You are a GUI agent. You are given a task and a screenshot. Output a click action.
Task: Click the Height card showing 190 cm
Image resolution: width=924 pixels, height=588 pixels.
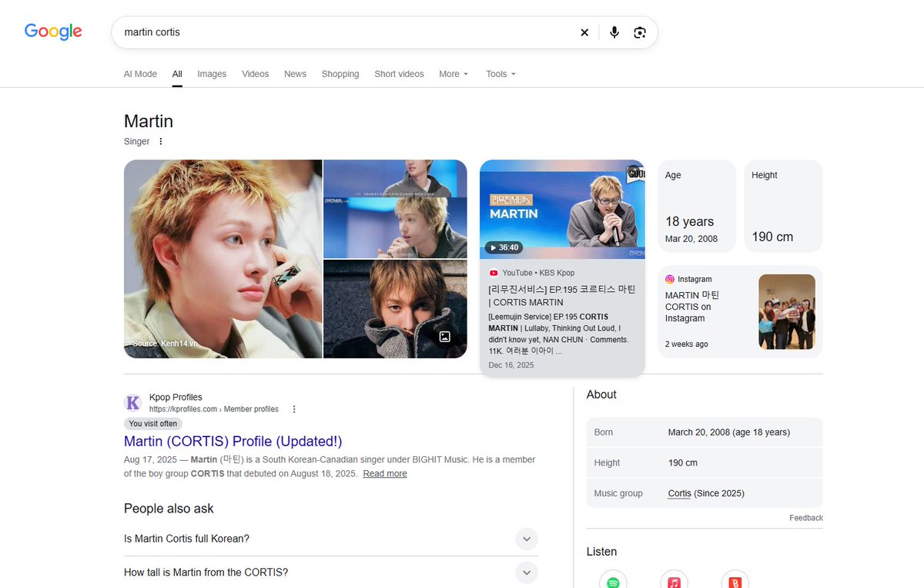pyautogui.click(x=783, y=206)
